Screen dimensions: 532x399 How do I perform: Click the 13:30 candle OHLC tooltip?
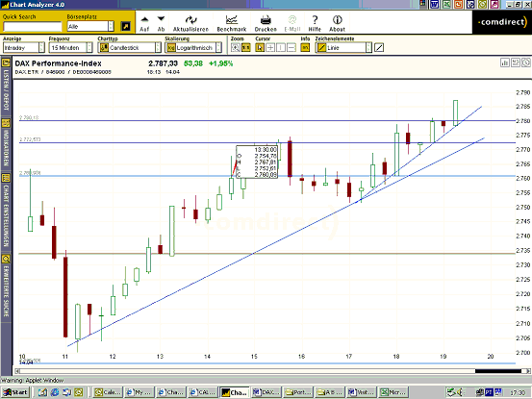[x=257, y=162]
